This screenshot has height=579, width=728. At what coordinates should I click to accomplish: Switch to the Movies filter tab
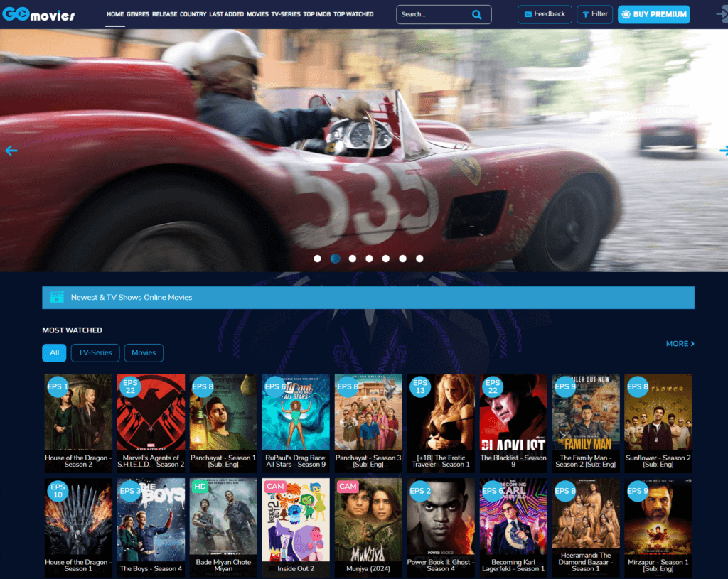click(x=144, y=353)
